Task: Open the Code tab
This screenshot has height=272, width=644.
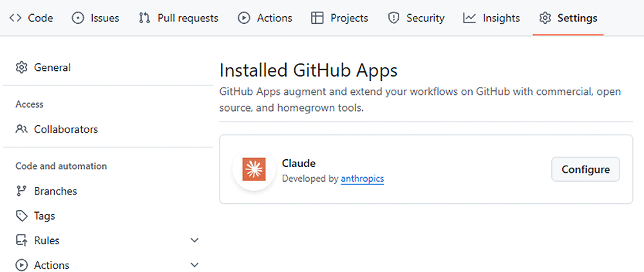Action: [31, 18]
